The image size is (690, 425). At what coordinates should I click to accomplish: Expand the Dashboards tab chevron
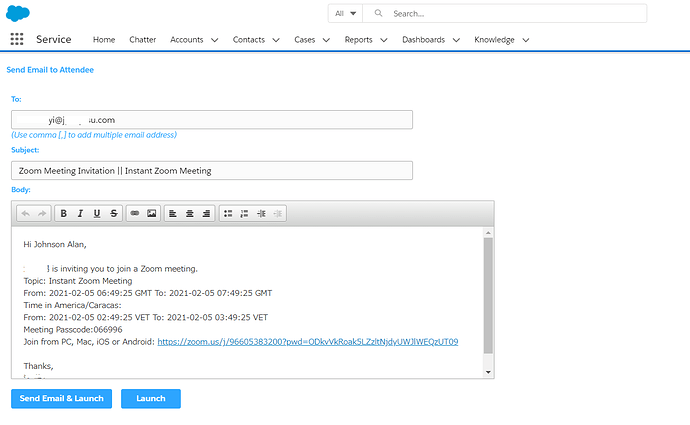[x=456, y=40]
